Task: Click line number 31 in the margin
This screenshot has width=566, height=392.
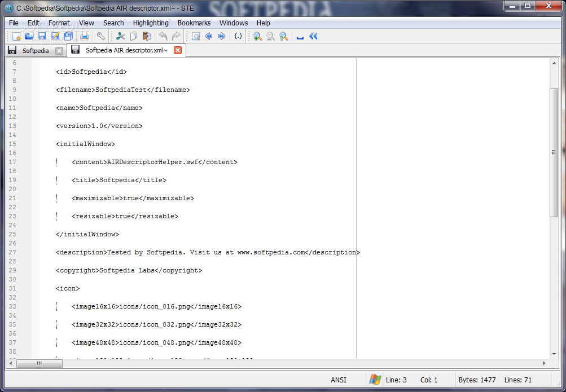Action: click(x=12, y=288)
